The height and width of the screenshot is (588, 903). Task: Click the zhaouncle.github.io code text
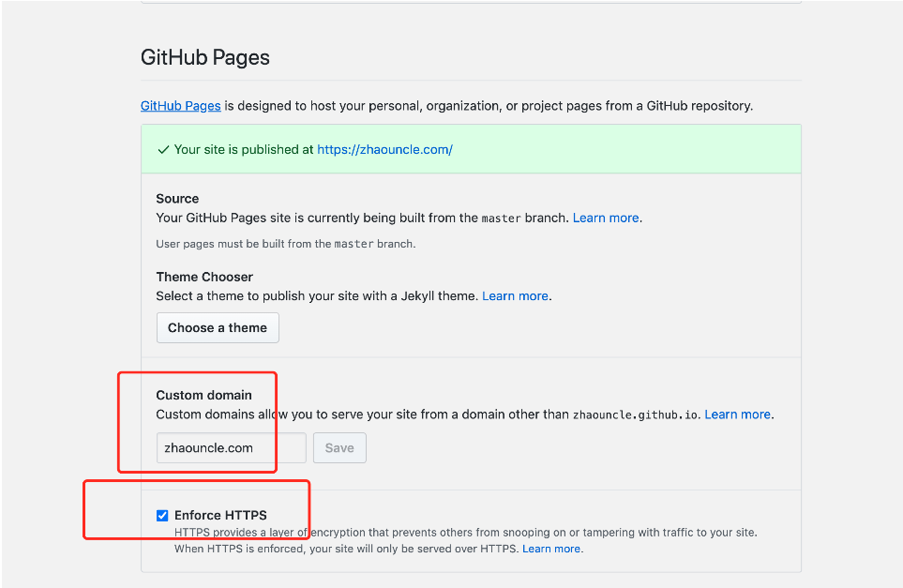(635, 415)
